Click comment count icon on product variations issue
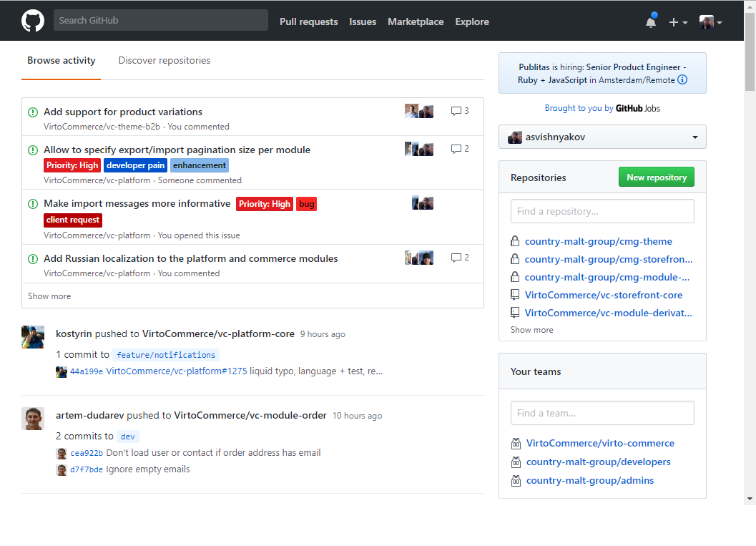This screenshot has width=756, height=546. [459, 111]
